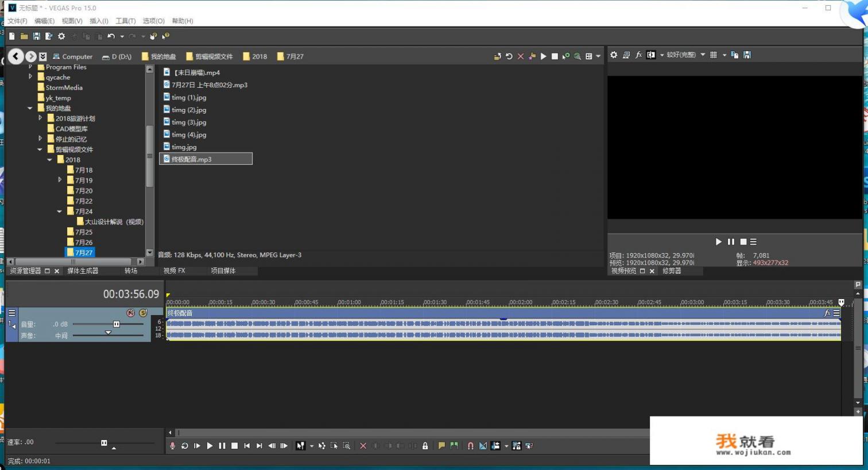Viewport: 868px width, 470px height.
Task: Open the auto ripple mode dropdown arrow
Action: tap(506, 446)
